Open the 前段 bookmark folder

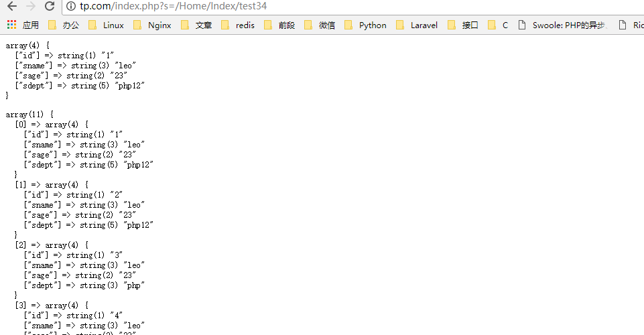click(x=279, y=25)
